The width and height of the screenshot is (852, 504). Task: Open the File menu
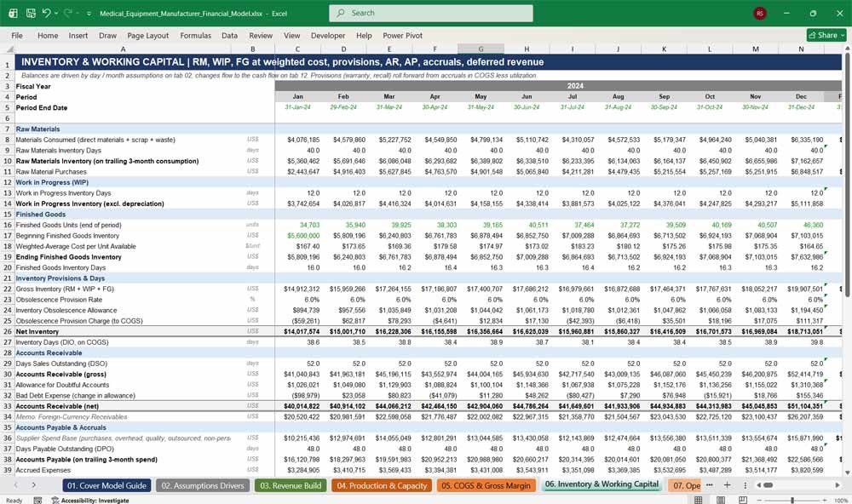pos(17,35)
